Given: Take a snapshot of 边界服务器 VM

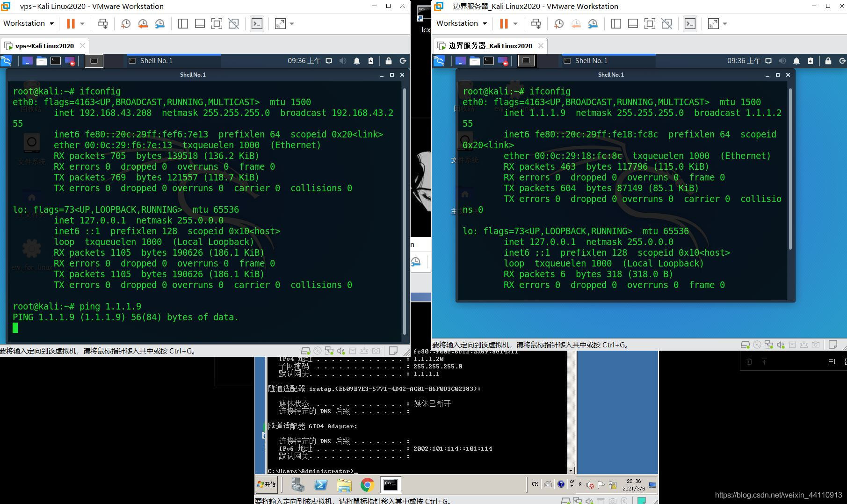Looking at the screenshot, I should tap(558, 23).
